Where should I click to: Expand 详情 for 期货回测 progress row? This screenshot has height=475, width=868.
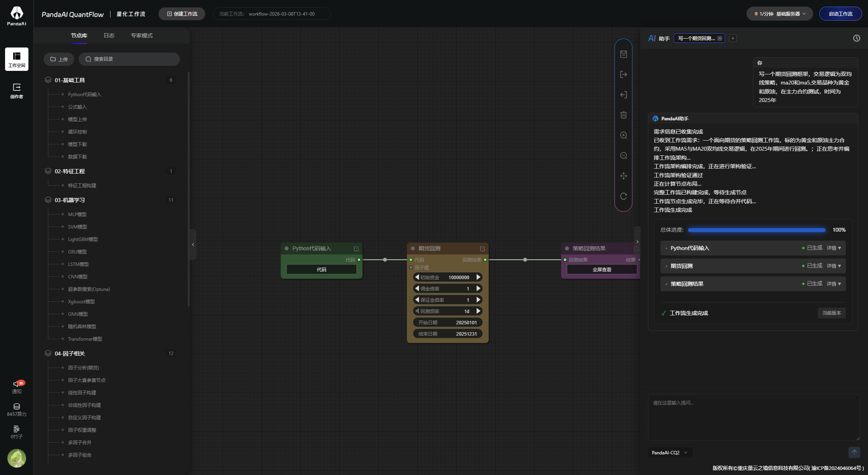(834, 266)
